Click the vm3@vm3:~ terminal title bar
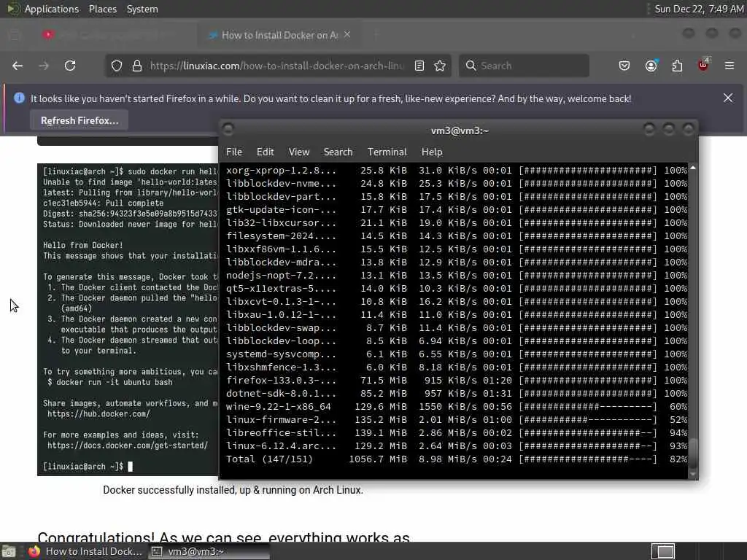 pos(460,130)
